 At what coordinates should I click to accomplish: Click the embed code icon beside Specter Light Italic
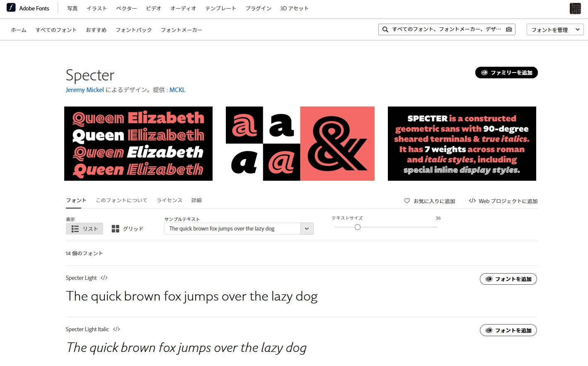pos(116,329)
